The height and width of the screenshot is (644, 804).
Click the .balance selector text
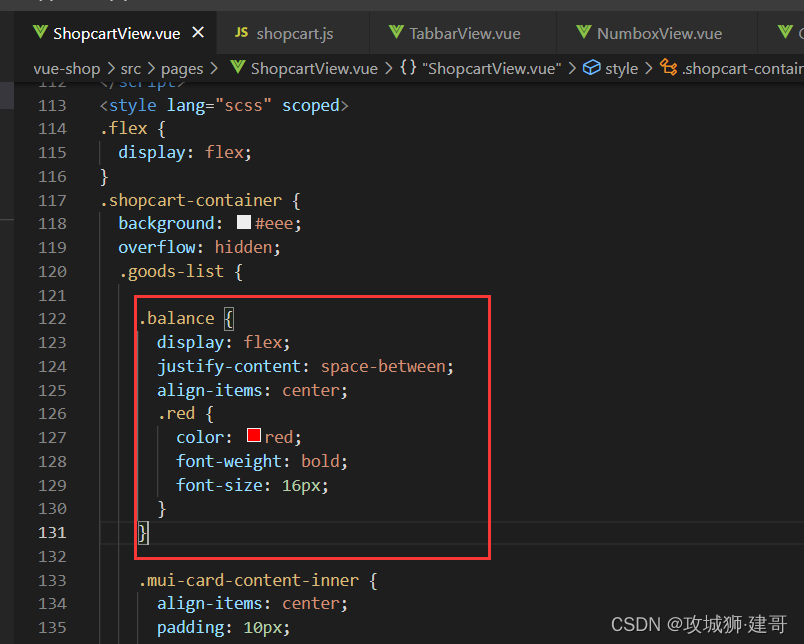click(x=176, y=318)
